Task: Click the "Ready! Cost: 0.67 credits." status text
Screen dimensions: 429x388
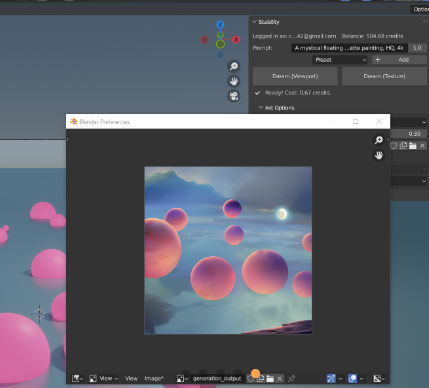Action: [x=298, y=93]
